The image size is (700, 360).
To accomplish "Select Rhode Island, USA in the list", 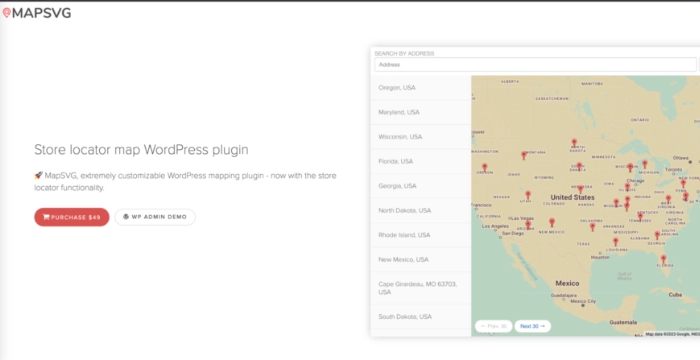I will (421, 235).
